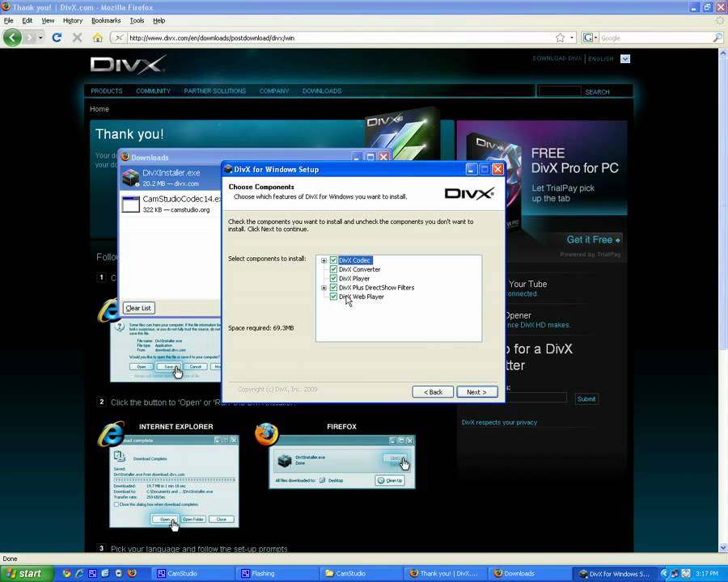728x582 pixels.
Task: Switch to Downloads taskbar button
Action: (529, 574)
